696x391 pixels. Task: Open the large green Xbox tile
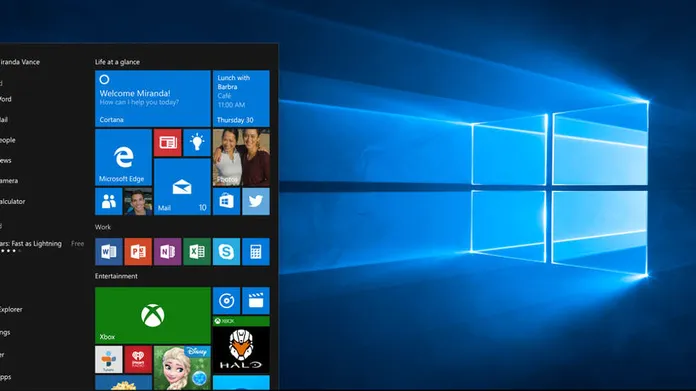pos(153,315)
